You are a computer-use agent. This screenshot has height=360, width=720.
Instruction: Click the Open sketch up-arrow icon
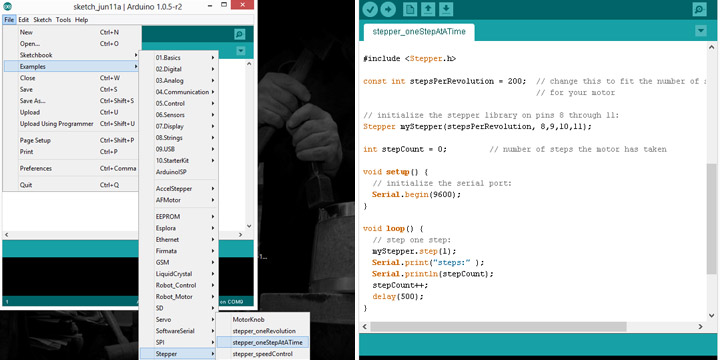point(428,9)
